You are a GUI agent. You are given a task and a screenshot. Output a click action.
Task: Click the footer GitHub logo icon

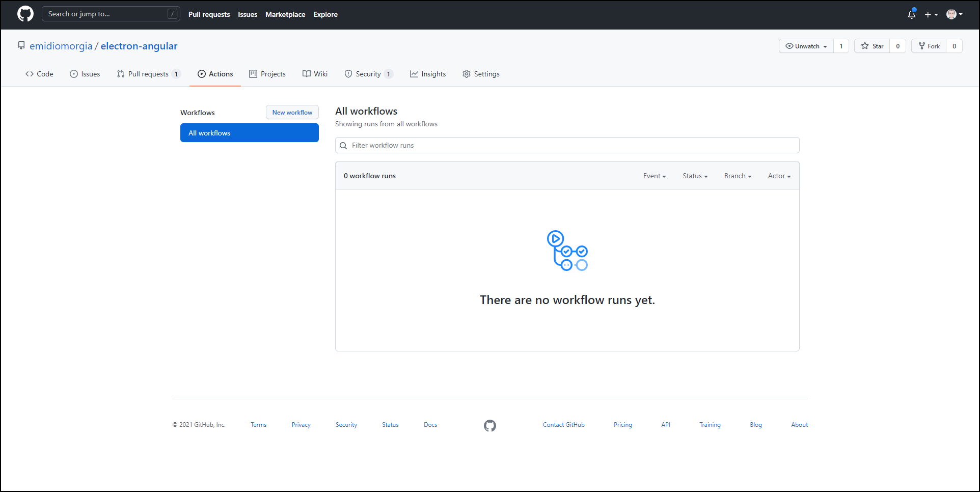pyautogui.click(x=489, y=425)
